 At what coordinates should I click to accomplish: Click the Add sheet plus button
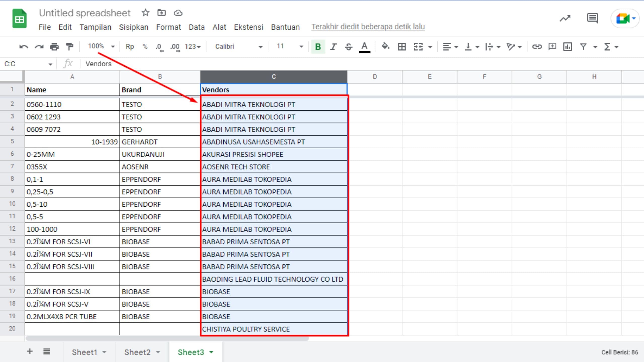click(x=30, y=351)
